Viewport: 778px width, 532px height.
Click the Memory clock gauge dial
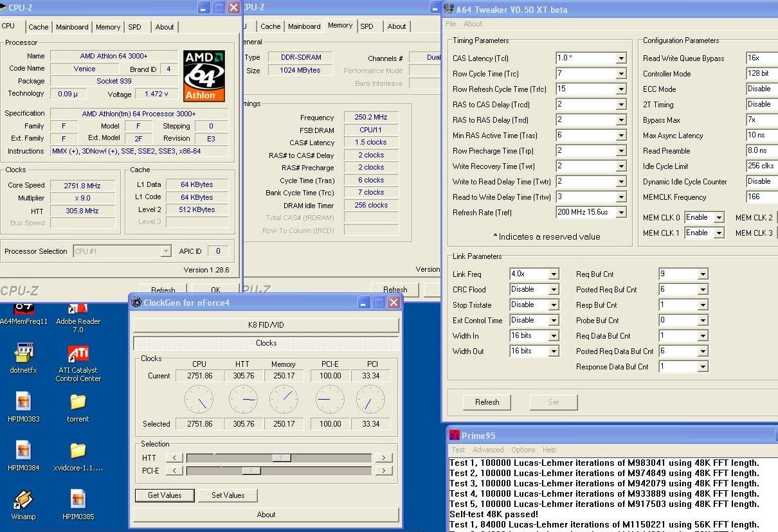click(284, 400)
